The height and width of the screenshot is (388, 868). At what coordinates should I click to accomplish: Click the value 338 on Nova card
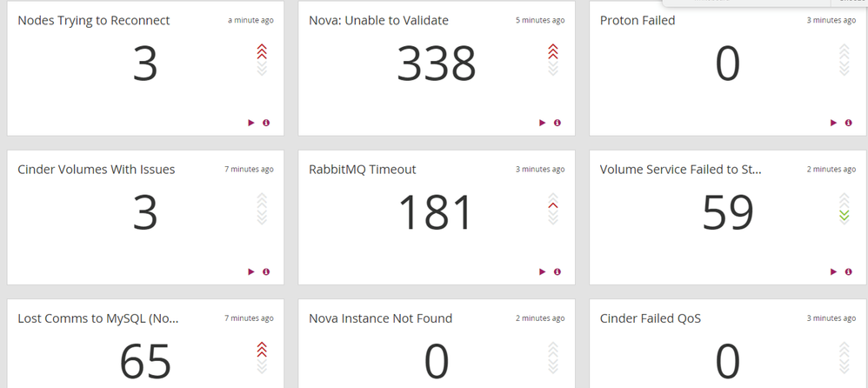pyautogui.click(x=437, y=64)
